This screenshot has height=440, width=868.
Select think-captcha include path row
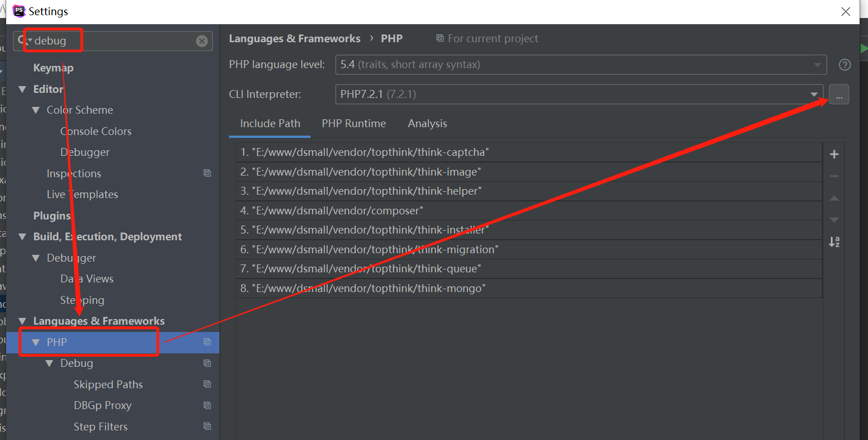coord(529,152)
